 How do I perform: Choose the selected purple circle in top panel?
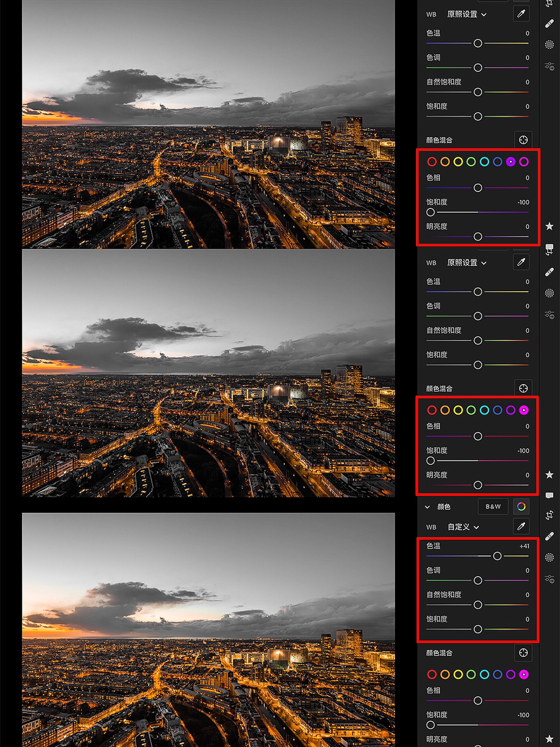coord(511,162)
